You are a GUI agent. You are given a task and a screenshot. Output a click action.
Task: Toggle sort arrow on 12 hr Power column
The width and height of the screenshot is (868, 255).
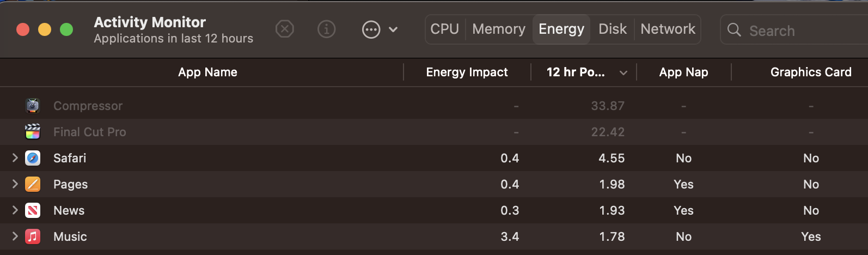624,73
